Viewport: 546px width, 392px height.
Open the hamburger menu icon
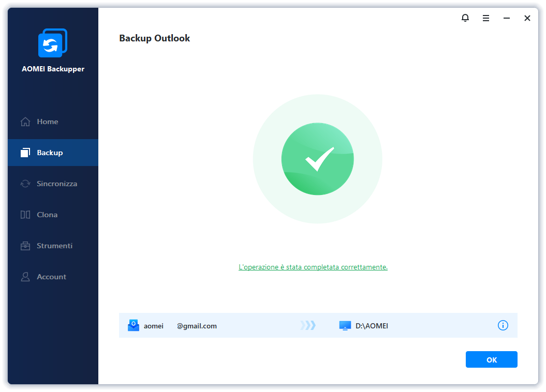click(x=486, y=18)
